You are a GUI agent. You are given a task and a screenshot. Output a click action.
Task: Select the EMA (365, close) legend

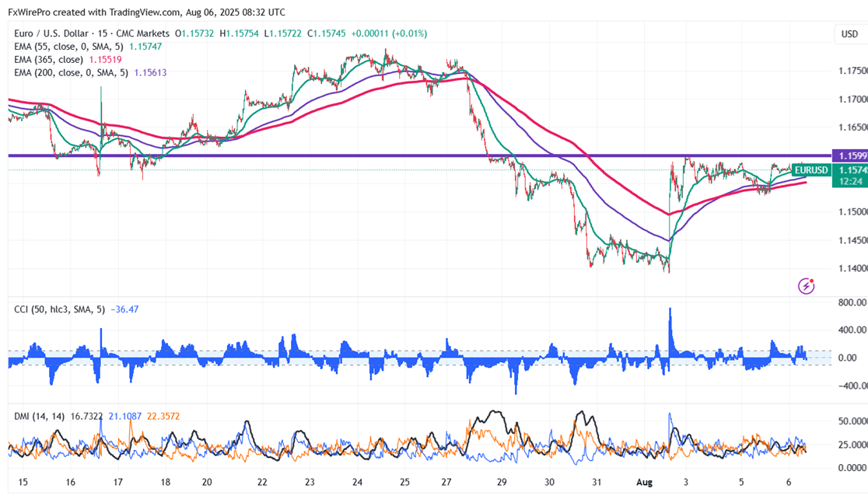tap(49, 59)
